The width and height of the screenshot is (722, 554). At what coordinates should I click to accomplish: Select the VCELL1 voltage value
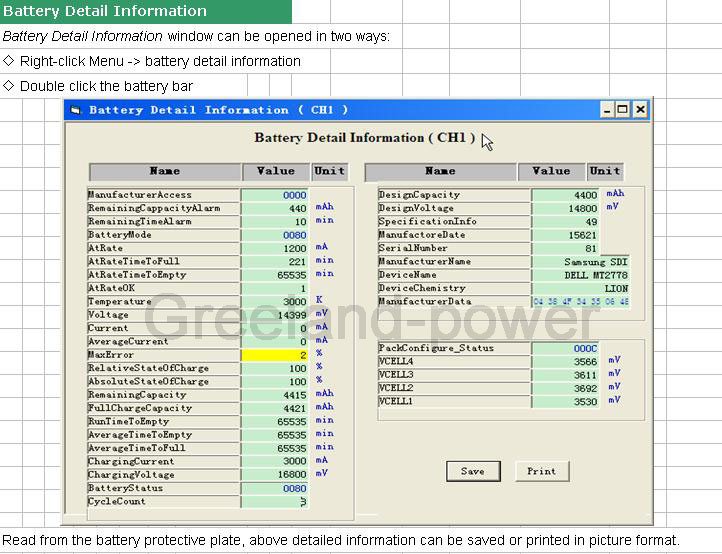(565, 402)
